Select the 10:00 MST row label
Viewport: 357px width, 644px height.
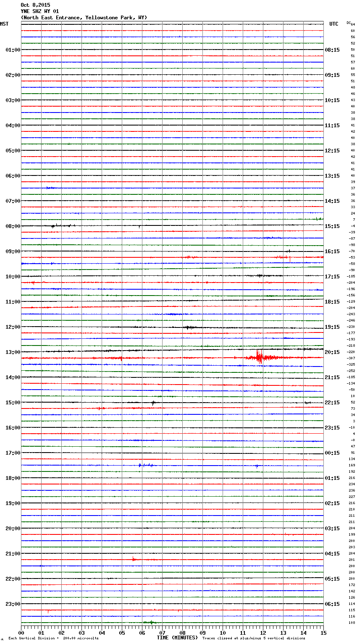click(13, 277)
